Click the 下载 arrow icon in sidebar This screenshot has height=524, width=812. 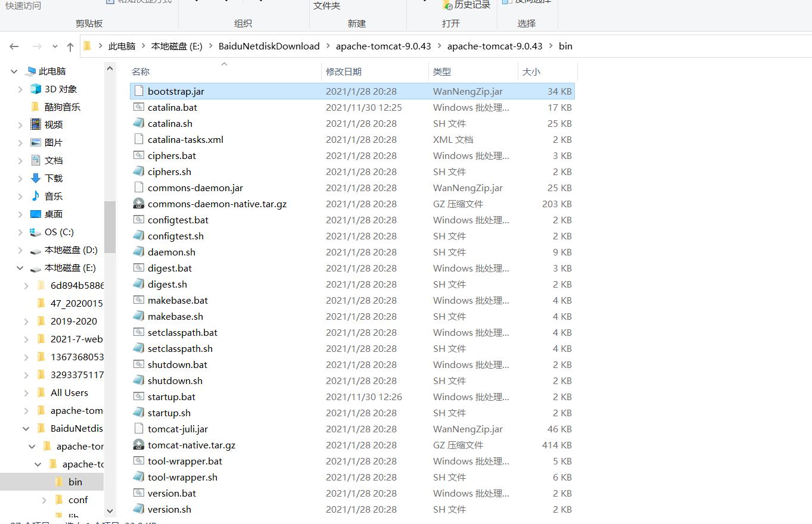[36, 178]
